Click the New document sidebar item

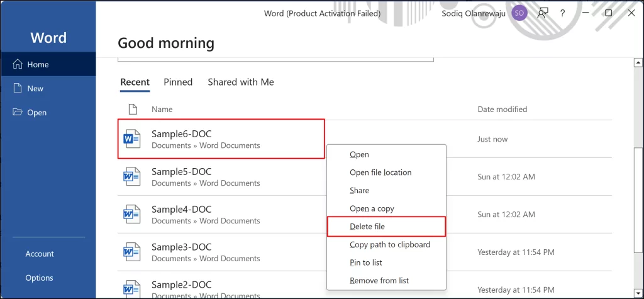coord(48,88)
